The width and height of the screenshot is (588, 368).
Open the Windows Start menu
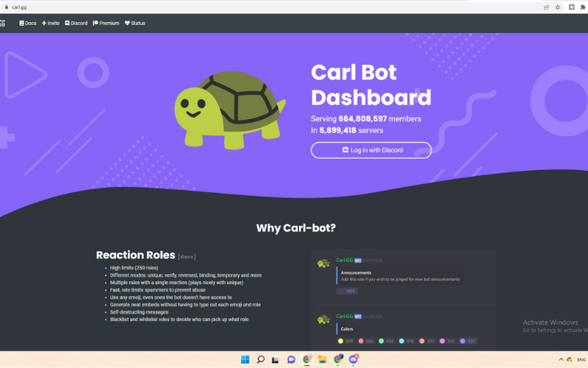[x=245, y=360]
